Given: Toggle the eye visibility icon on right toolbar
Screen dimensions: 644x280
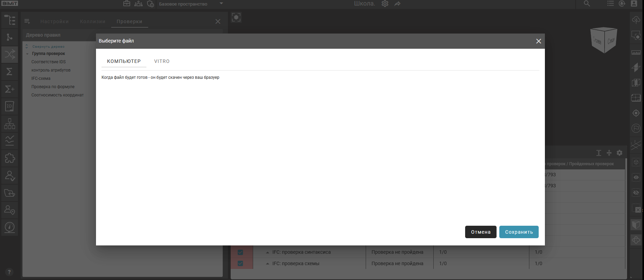Looking at the screenshot, I should click(x=636, y=177).
